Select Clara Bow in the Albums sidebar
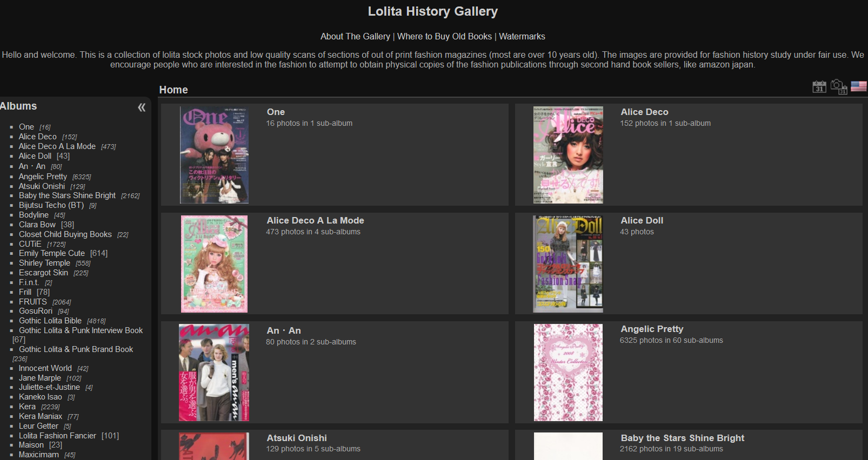Screen dimensions: 868x460 [x=37, y=225]
